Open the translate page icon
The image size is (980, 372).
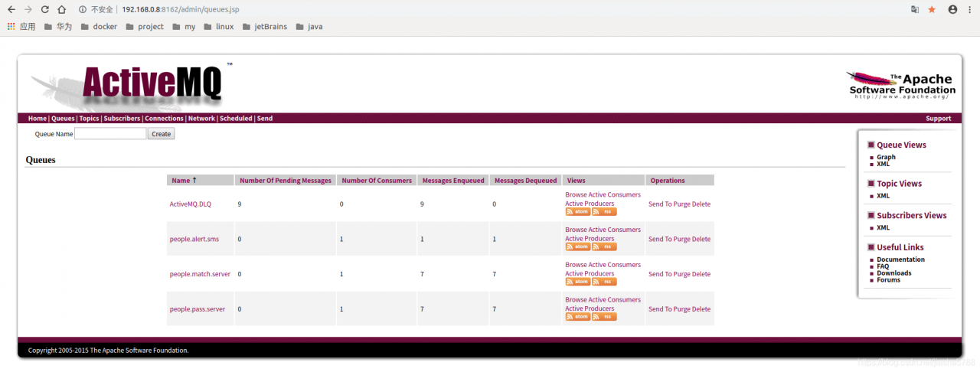[x=915, y=9]
